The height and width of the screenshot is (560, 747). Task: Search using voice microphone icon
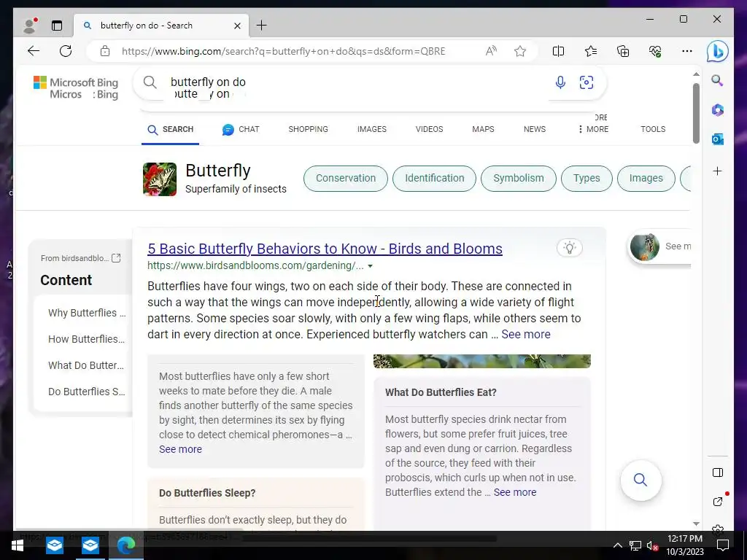tap(560, 82)
